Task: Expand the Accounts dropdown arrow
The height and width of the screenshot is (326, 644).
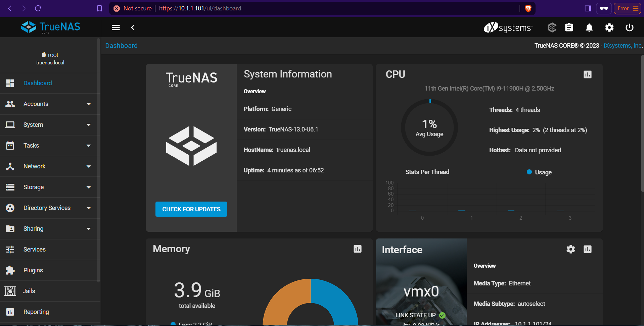Action: pos(89,104)
